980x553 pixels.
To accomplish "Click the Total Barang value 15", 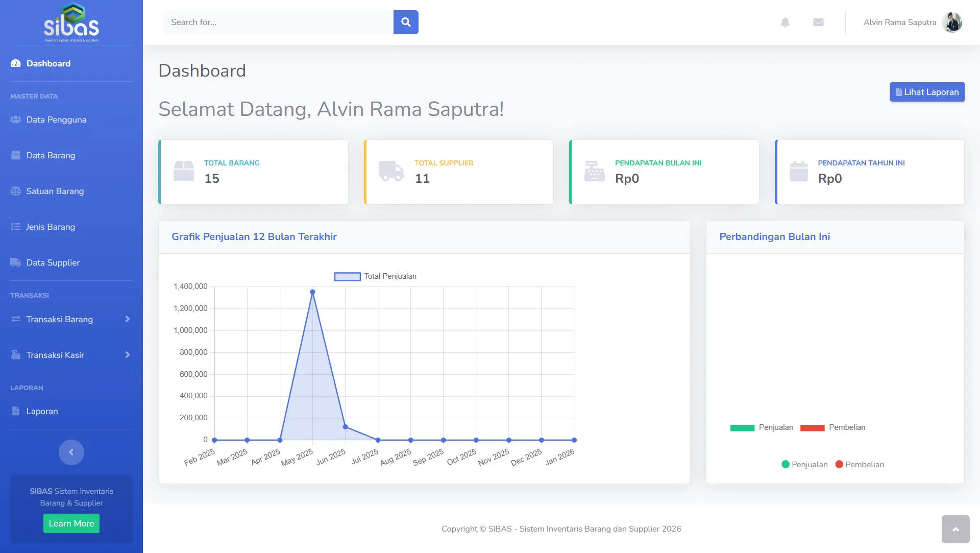I will point(212,178).
